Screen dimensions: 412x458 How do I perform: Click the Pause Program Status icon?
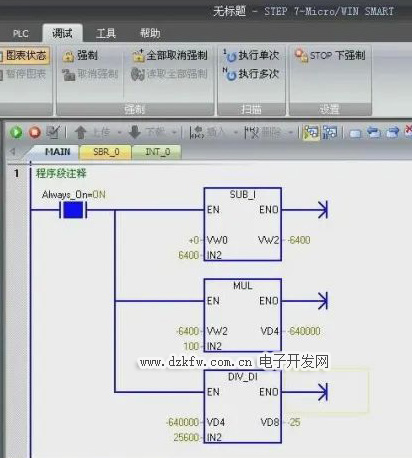330,133
